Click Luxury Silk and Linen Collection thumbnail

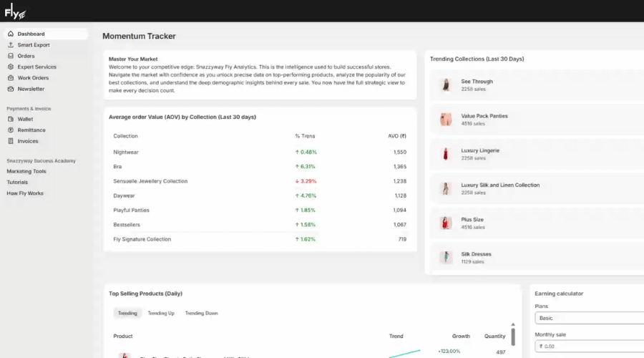(x=446, y=188)
